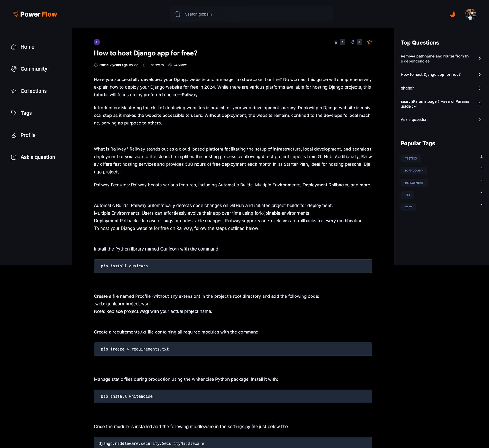Viewport: 489px width, 448px height.
Task: Select the TEST tag
Action: 408,207
